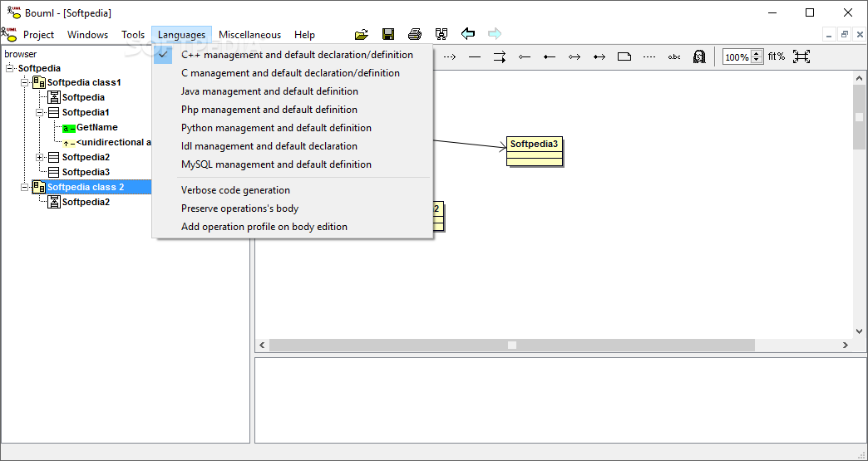This screenshot has width=868, height=461.
Task: Select the Softpedia3 class box in diagram
Action: click(x=535, y=151)
